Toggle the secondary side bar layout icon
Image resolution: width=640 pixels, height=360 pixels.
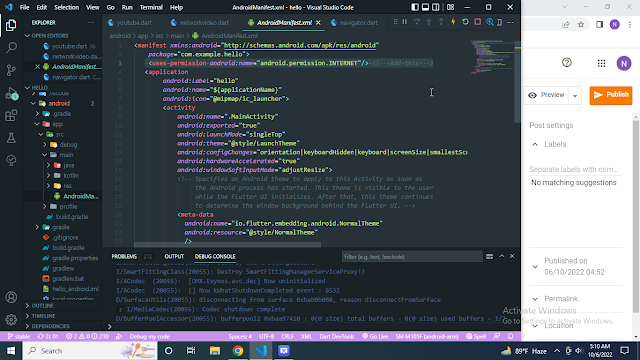tap(436, 7)
